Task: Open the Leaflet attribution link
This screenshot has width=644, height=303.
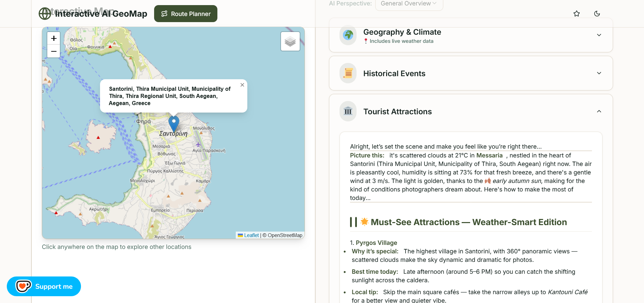Action: [x=251, y=235]
